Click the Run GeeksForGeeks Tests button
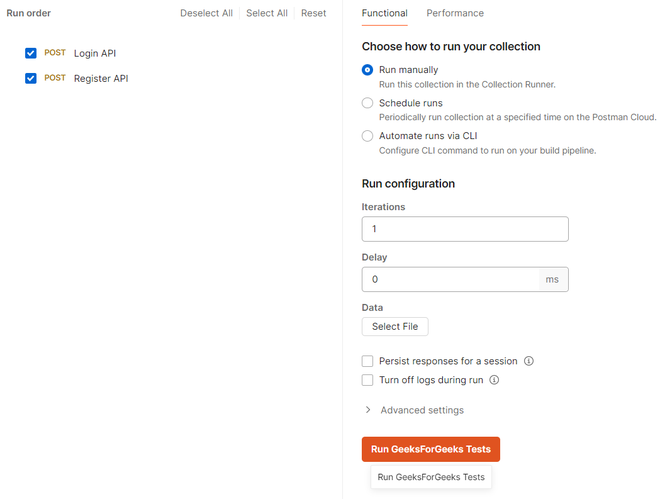 [431, 449]
